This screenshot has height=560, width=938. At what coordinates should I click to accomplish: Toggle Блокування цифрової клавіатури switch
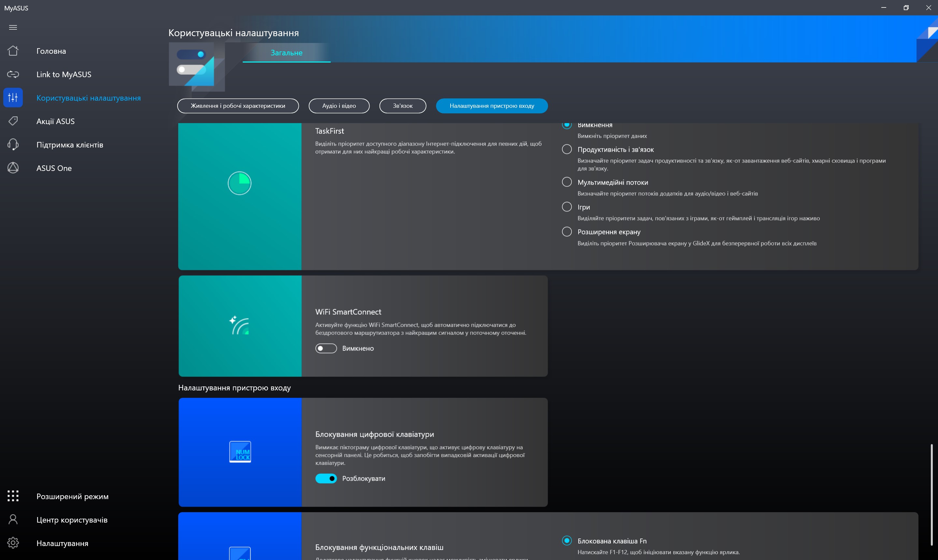[326, 479]
